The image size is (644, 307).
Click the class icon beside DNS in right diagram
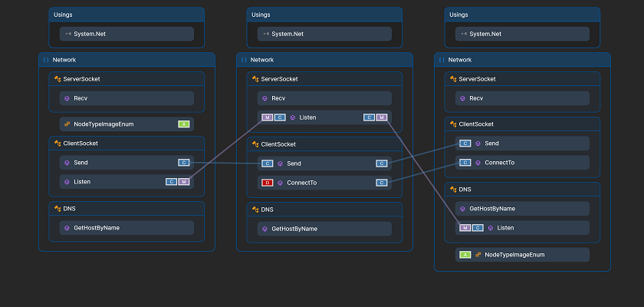(452, 189)
